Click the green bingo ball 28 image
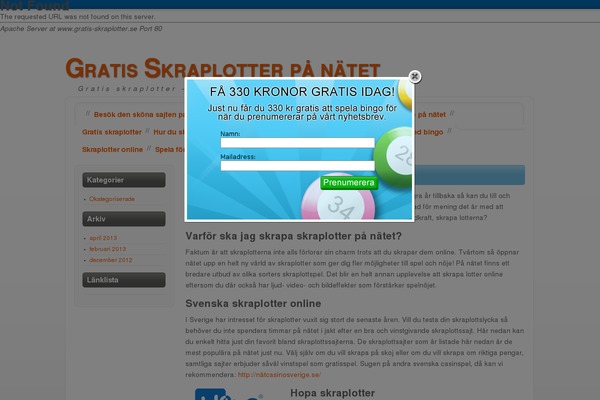 tap(393, 157)
